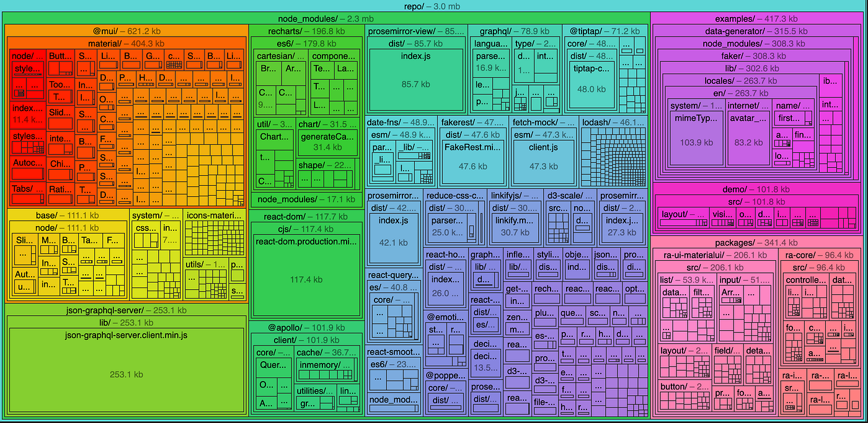Select the material/ 404.3 kb header

[126, 43]
